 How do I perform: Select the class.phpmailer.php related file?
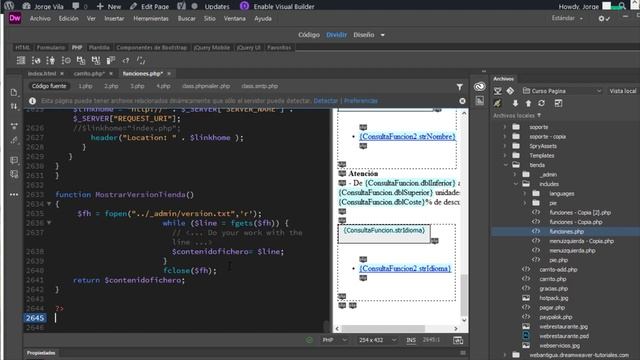point(206,86)
